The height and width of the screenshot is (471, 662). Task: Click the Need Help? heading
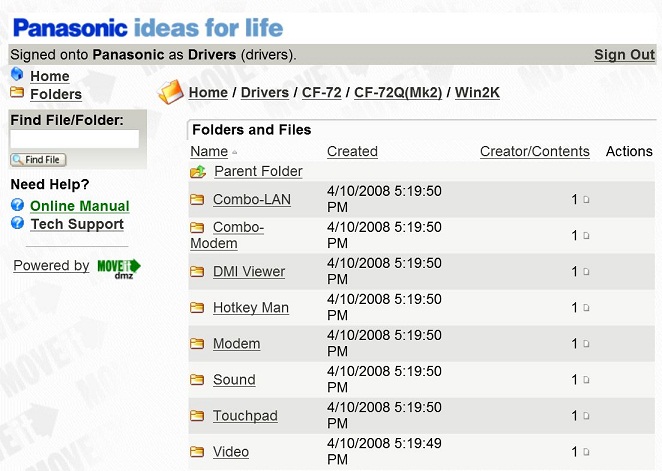tap(50, 184)
